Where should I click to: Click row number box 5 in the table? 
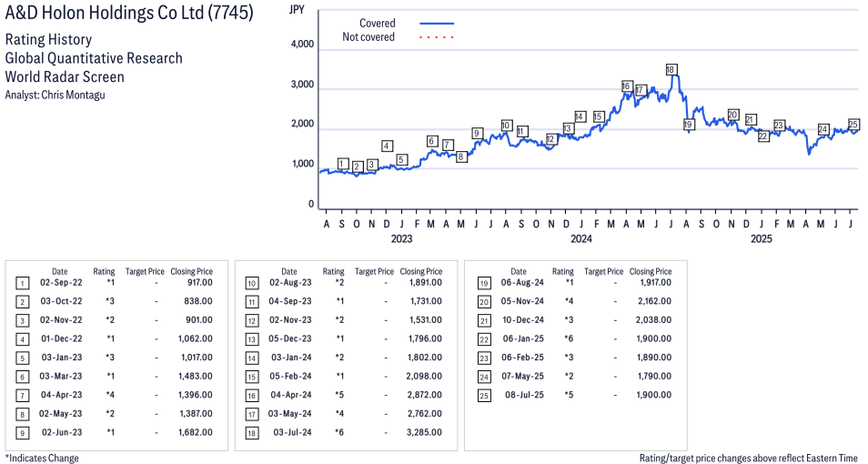tap(23, 358)
